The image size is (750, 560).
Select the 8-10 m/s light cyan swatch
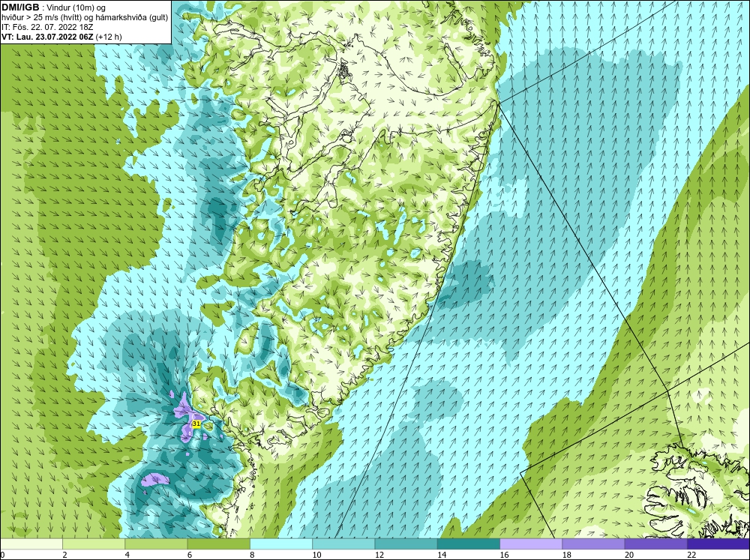(x=281, y=544)
